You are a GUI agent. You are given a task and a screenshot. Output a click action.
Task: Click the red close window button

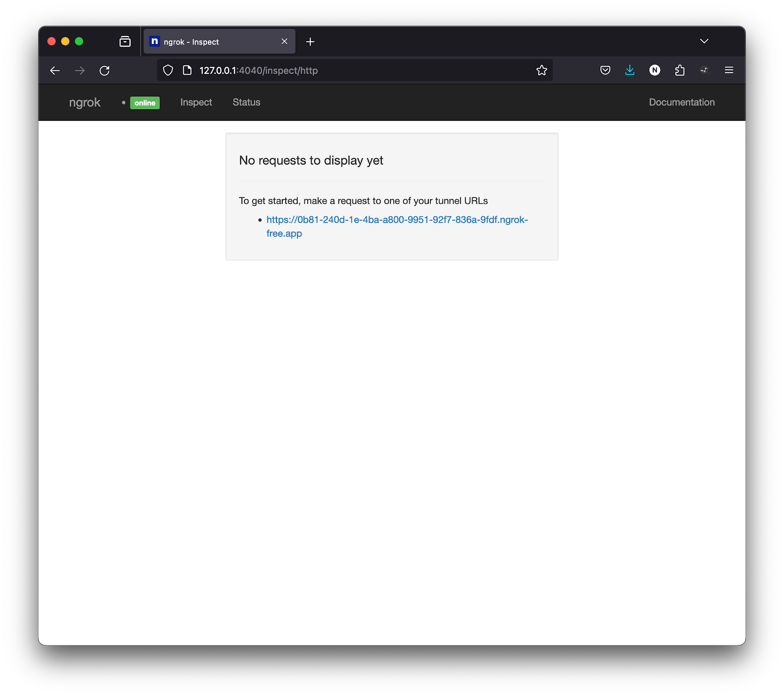coord(51,42)
